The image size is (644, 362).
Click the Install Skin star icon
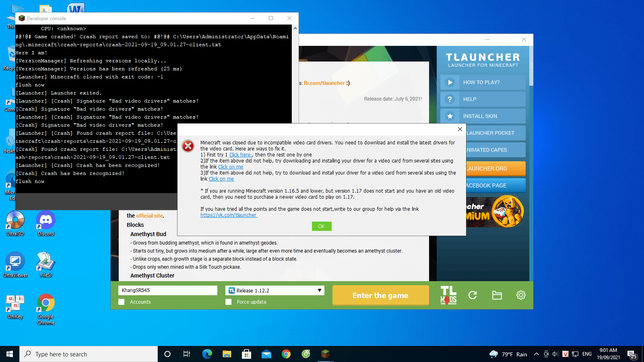pyautogui.click(x=450, y=116)
